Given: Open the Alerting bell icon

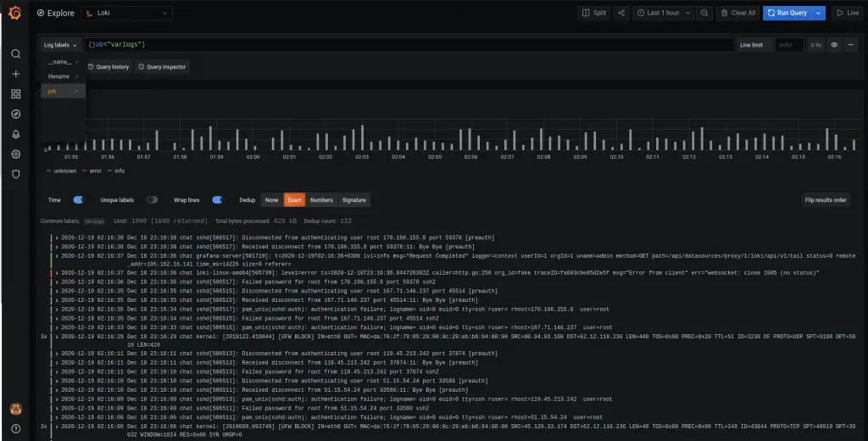Looking at the screenshot, I should click(15, 134).
